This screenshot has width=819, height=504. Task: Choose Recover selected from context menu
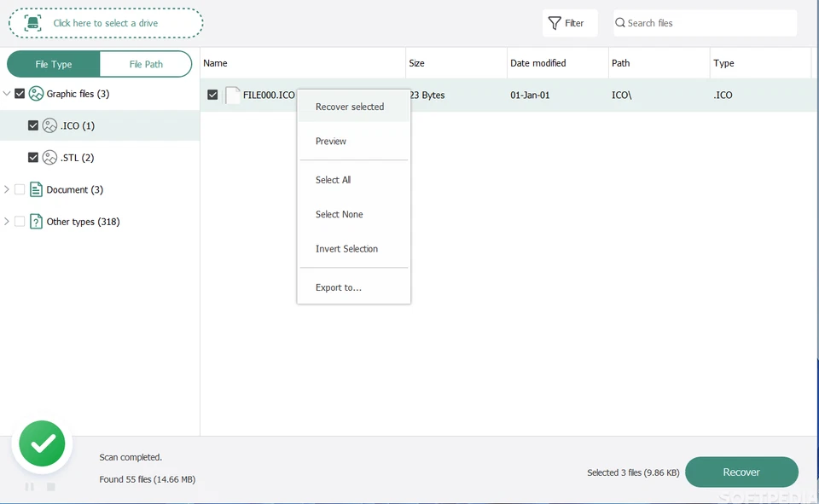(350, 107)
